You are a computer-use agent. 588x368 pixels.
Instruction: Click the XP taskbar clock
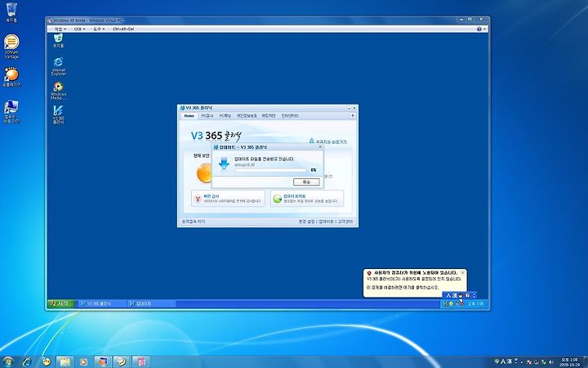tap(476, 303)
